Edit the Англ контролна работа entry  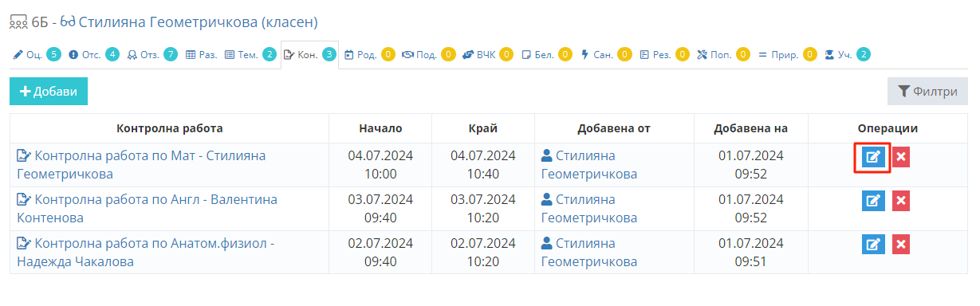coord(873,201)
